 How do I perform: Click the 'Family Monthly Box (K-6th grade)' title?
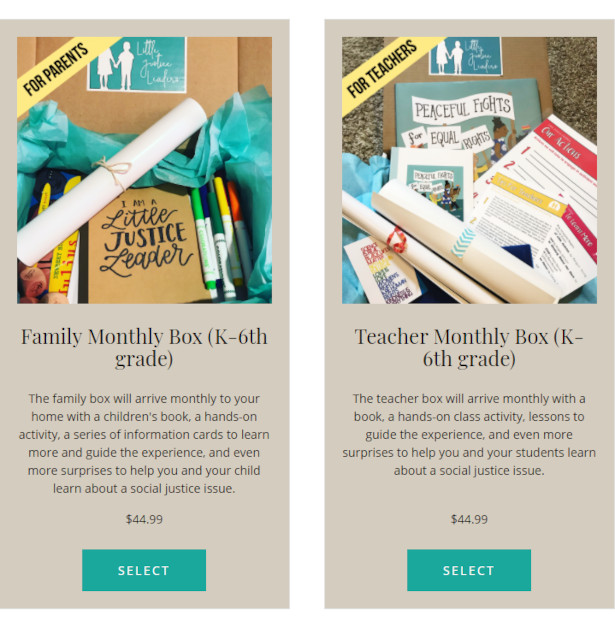coord(144,347)
